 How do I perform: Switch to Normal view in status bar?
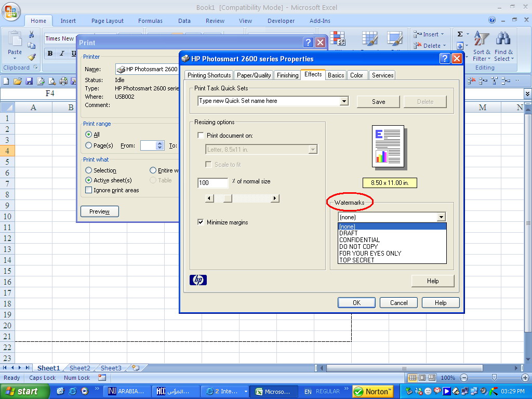point(413,378)
